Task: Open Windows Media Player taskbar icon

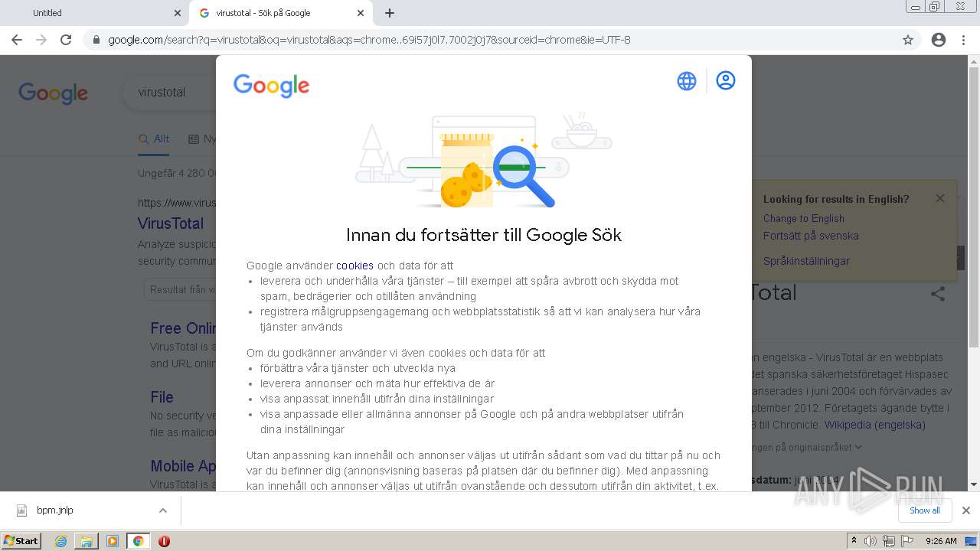Action: [x=113, y=541]
